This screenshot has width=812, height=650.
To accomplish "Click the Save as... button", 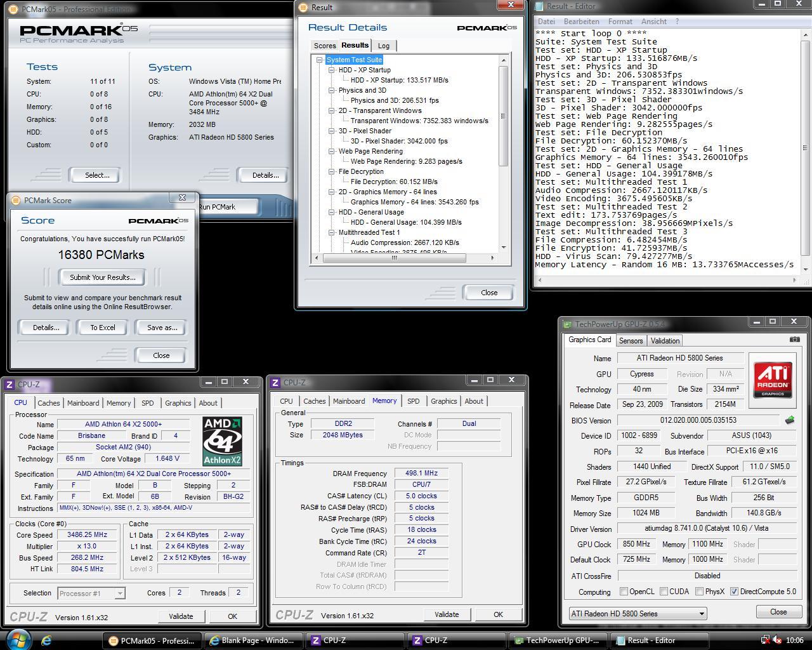I will point(162,328).
